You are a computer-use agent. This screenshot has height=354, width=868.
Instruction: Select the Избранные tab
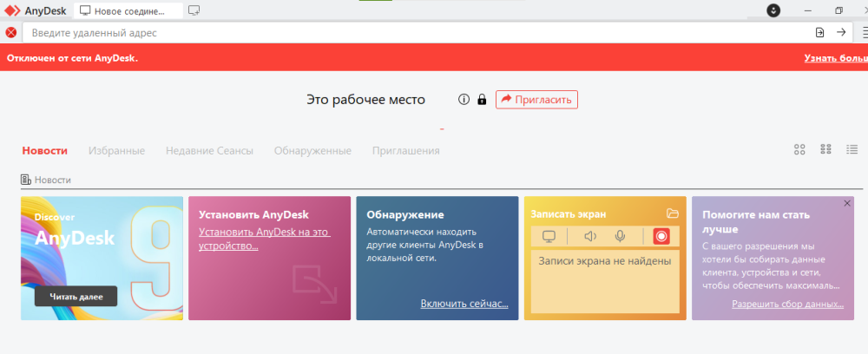click(117, 150)
